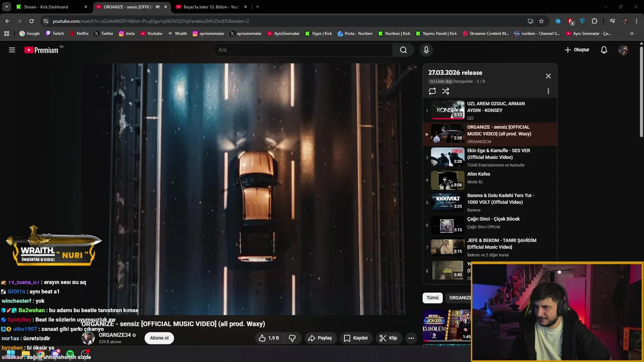Play Altın Kafes by Mode XL
644x362 pixels.
[x=490, y=180]
